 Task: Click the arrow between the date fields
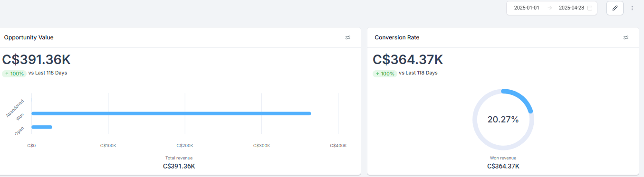(549, 8)
